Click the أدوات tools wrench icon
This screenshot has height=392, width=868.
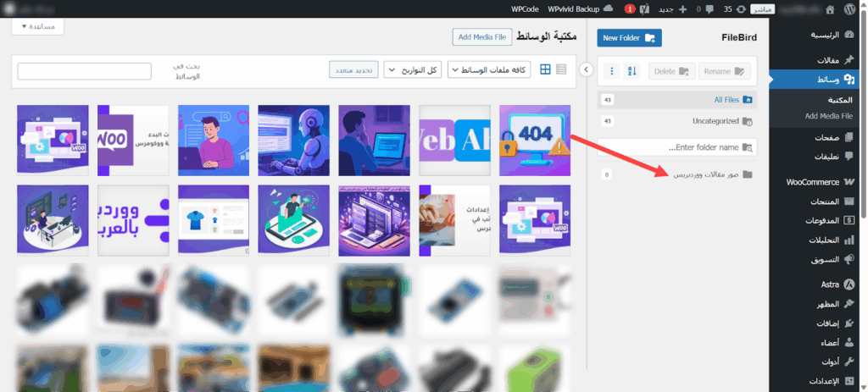tap(849, 362)
